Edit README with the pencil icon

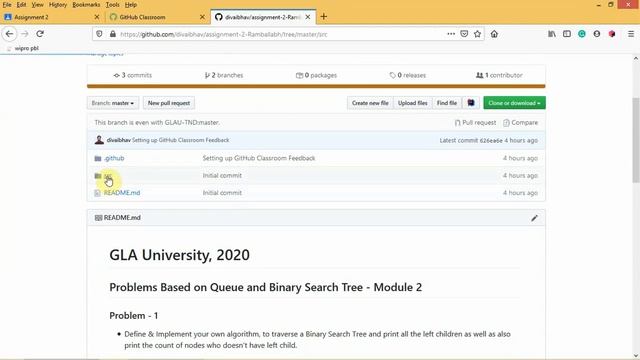[x=534, y=218]
